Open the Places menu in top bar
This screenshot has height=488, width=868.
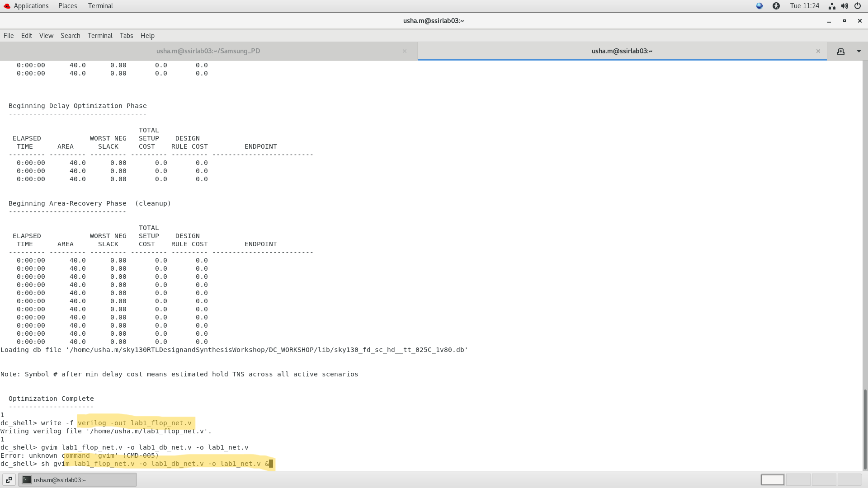pyautogui.click(x=67, y=6)
